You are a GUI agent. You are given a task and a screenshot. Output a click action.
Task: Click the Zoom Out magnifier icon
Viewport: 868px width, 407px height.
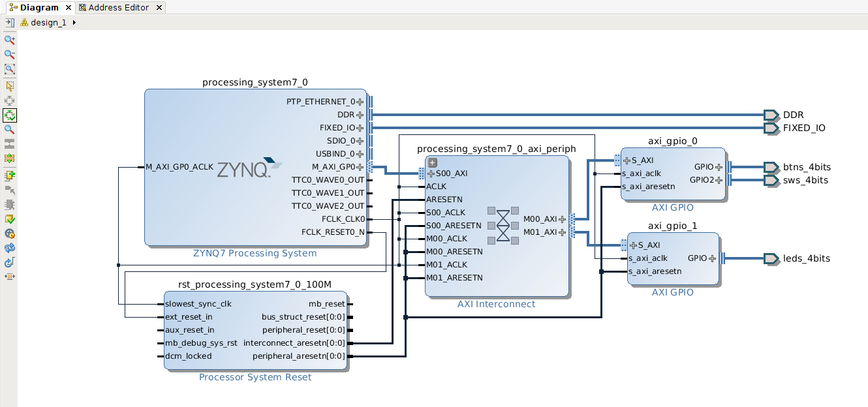point(10,54)
